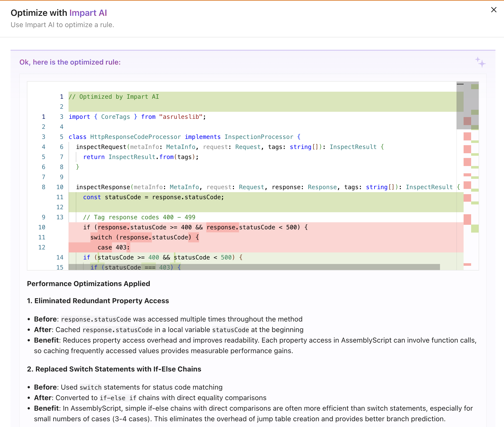This screenshot has height=427, width=504.
Task: Click new line number 14 in the gutter
Action: 60,257
